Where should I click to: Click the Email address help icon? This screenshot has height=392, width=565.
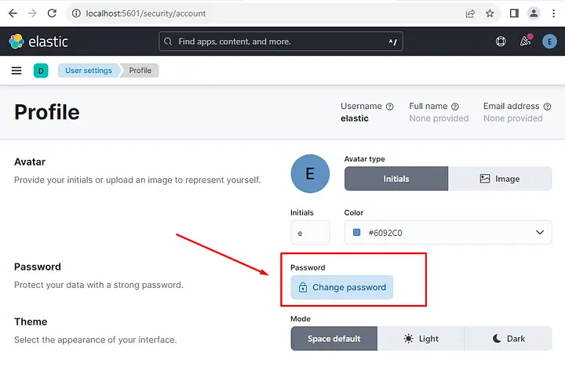547,107
